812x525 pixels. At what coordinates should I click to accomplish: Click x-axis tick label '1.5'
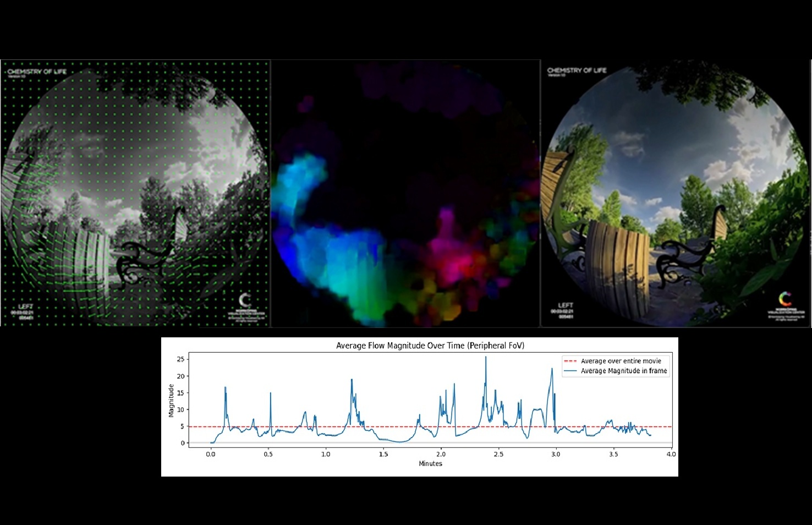click(383, 454)
